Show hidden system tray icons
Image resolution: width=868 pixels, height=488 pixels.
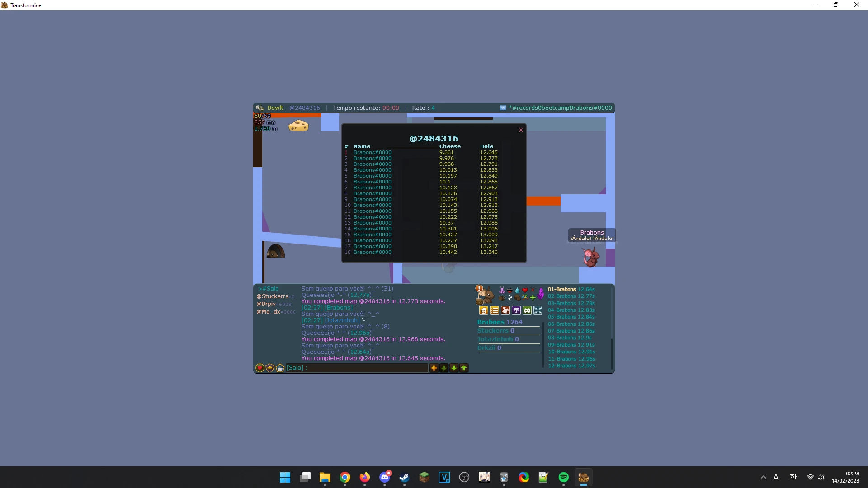(x=764, y=477)
